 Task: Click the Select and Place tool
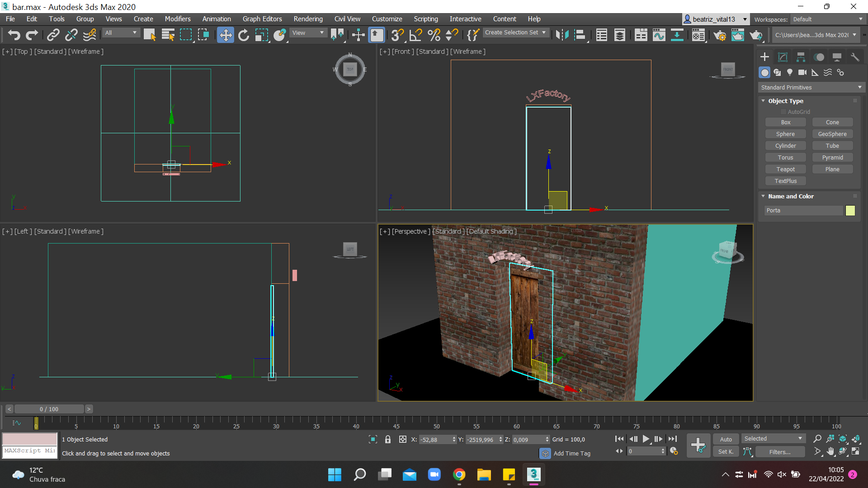click(280, 35)
